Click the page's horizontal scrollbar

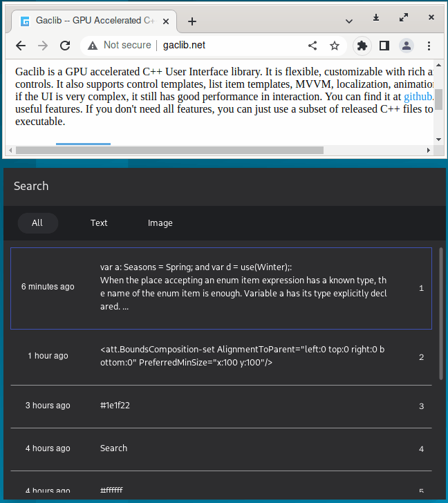(x=169, y=150)
